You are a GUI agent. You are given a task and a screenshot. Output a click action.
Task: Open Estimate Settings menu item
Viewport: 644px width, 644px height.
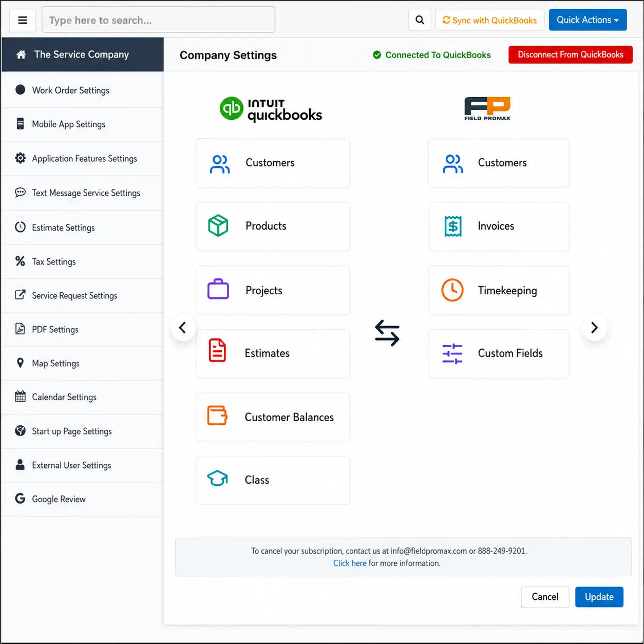click(82, 228)
